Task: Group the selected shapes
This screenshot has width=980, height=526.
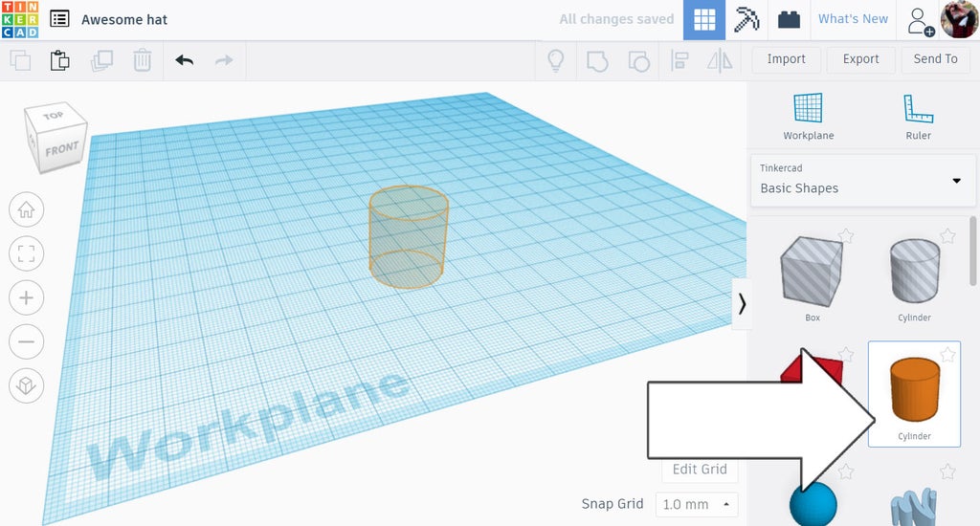Action: click(597, 61)
